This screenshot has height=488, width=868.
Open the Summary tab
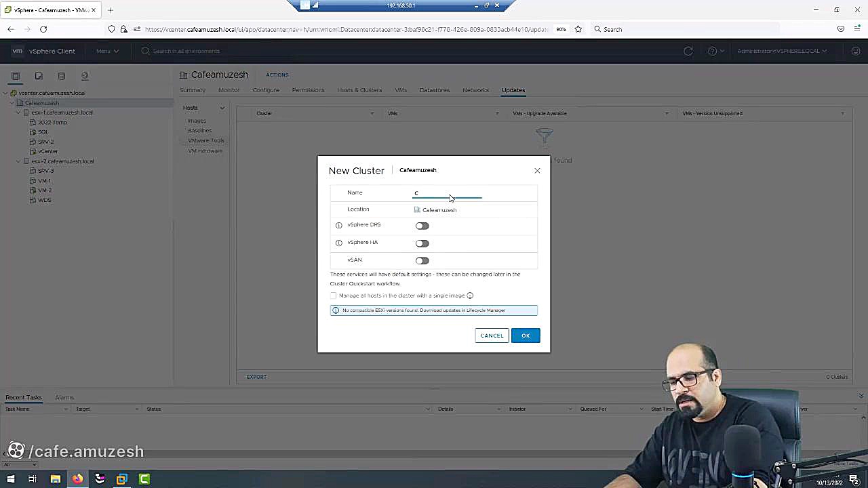pos(193,90)
